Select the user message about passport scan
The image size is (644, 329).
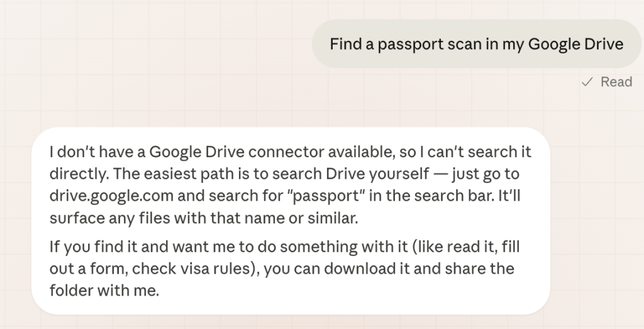click(476, 44)
